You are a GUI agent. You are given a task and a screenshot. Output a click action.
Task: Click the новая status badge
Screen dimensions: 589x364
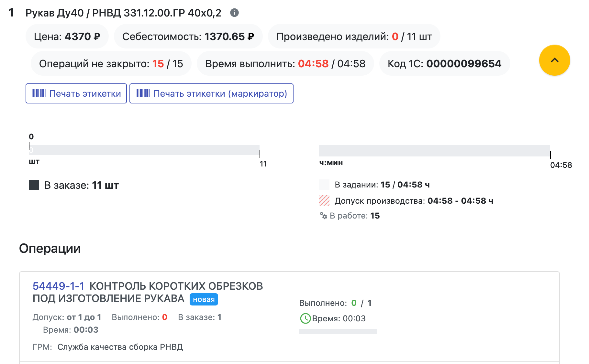[204, 299]
